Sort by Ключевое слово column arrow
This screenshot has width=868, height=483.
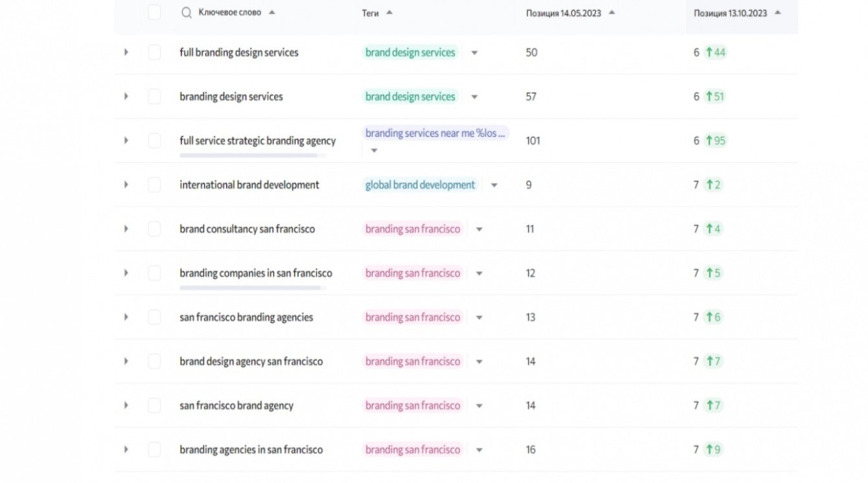(x=272, y=12)
